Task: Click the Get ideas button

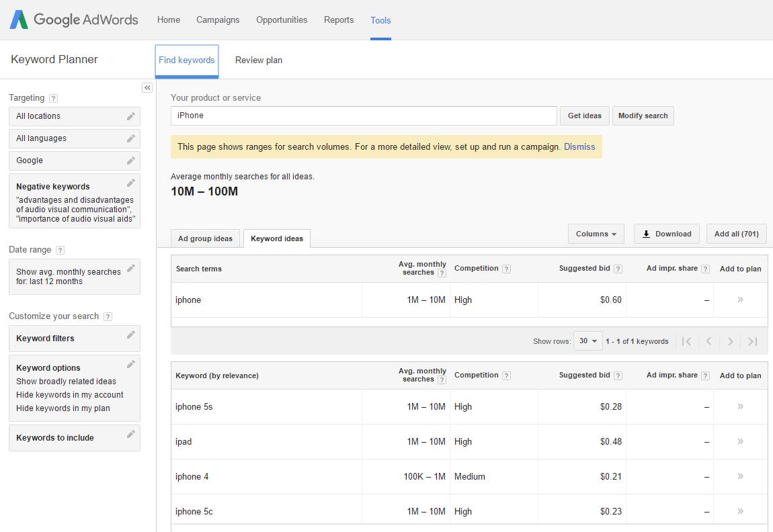Action: tap(584, 116)
